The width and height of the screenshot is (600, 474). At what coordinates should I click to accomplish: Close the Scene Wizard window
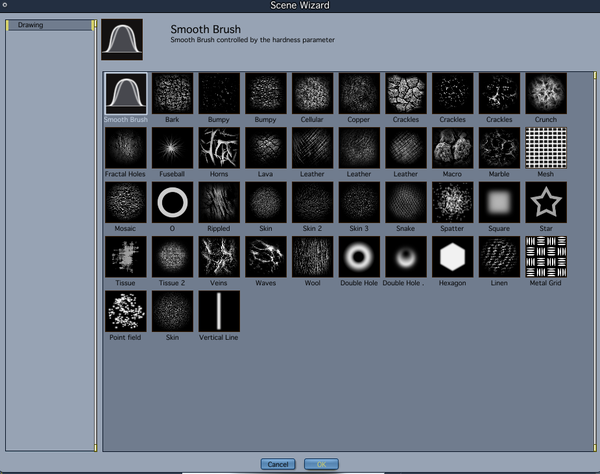(x=5, y=5)
